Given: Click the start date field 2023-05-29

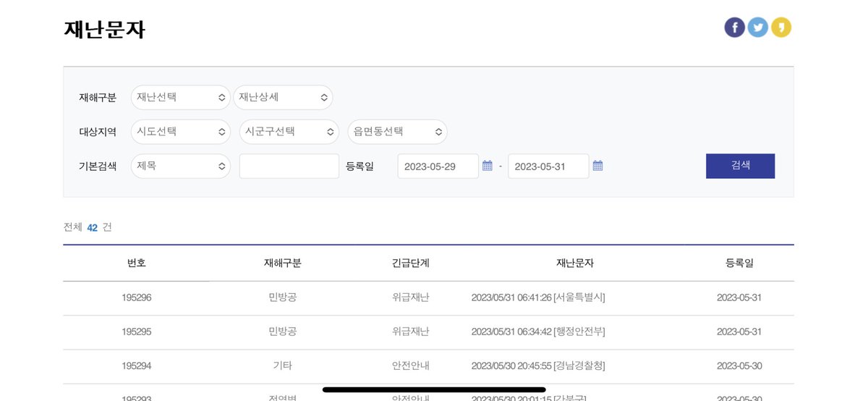Looking at the screenshot, I should click(x=438, y=166).
